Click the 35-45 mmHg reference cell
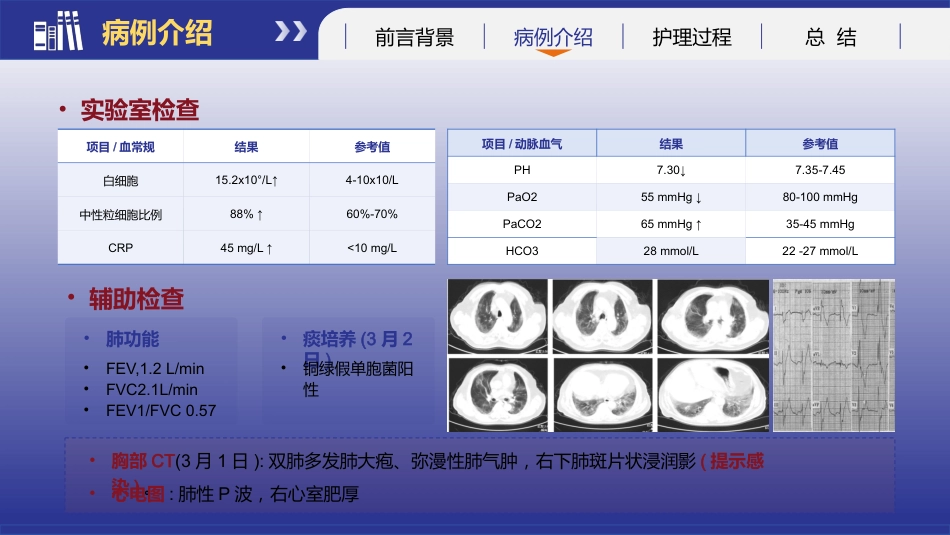 [820, 224]
